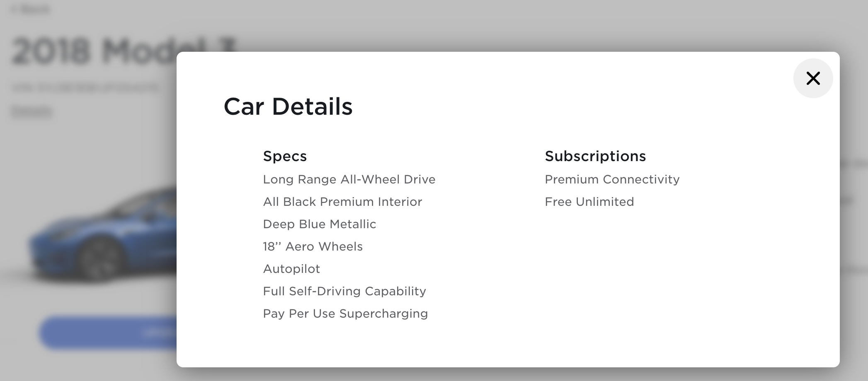Image resolution: width=868 pixels, height=381 pixels.
Task: Open the Details link behind the dialog
Action: pyautogui.click(x=32, y=111)
